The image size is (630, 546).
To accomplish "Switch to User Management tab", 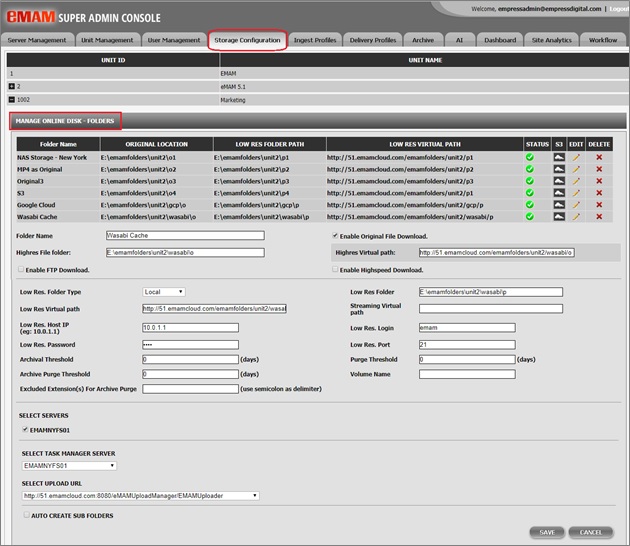I will [174, 40].
